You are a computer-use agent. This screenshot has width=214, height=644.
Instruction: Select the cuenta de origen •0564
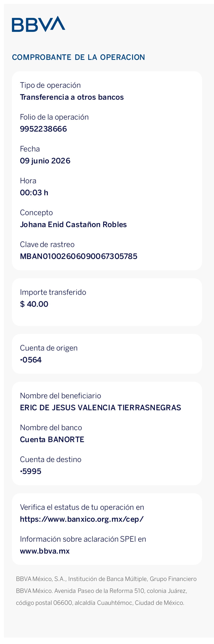click(31, 360)
